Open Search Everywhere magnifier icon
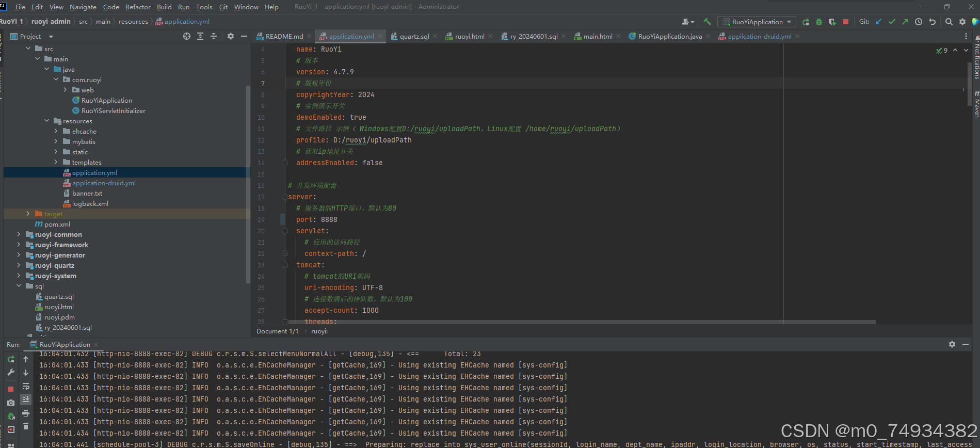The image size is (980, 448). pos(949,22)
